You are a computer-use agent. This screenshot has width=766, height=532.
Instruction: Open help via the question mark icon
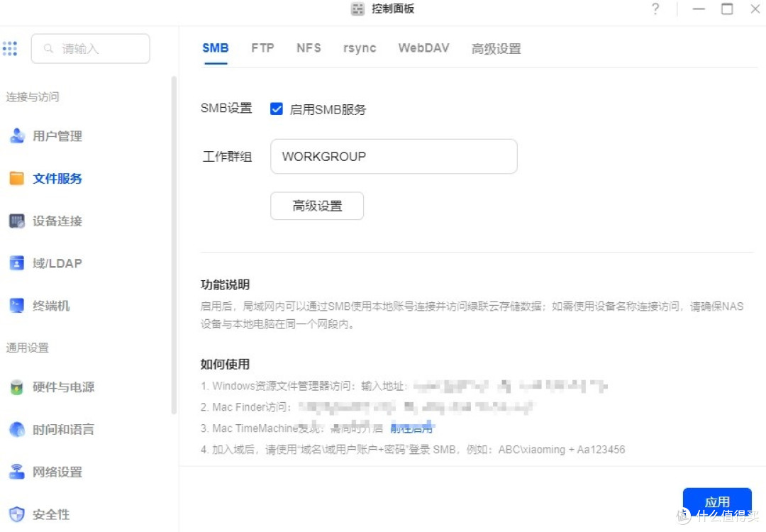[x=655, y=9]
